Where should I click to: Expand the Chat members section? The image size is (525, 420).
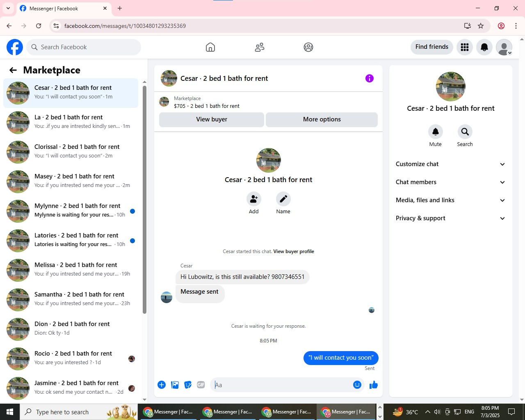[451, 182]
